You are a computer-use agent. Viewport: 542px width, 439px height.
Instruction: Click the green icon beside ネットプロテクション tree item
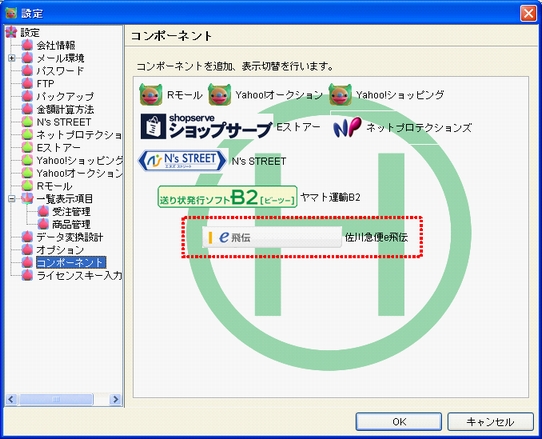pos(27,134)
